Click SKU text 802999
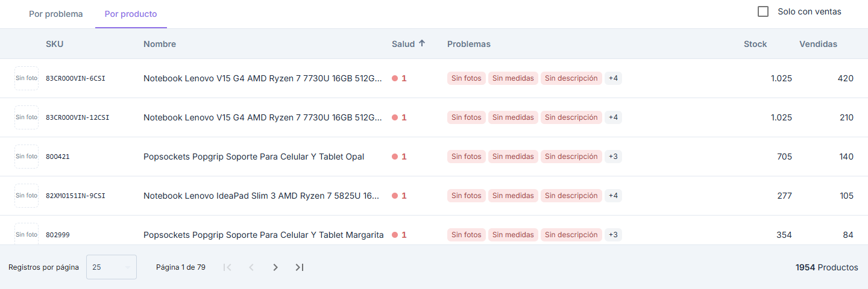The width and height of the screenshot is (868, 289). [58, 235]
